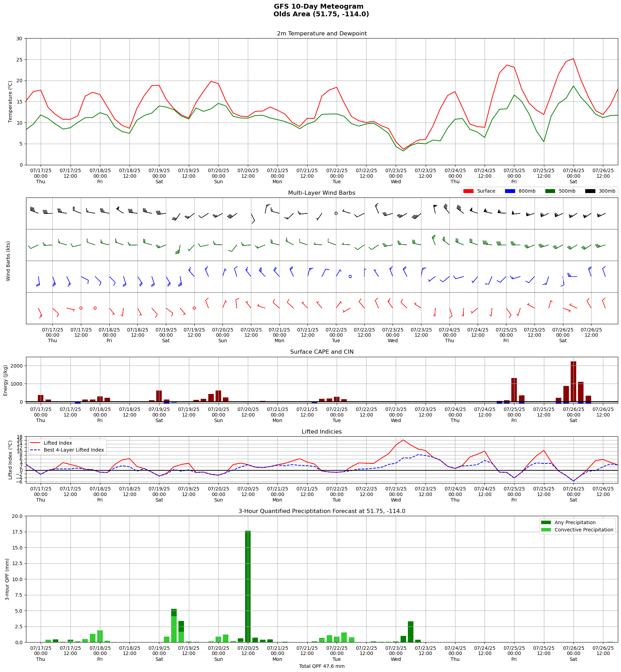This screenshot has width=621, height=672.
Task: Click the blue 800mb legend swatch
Action: coord(510,191)
